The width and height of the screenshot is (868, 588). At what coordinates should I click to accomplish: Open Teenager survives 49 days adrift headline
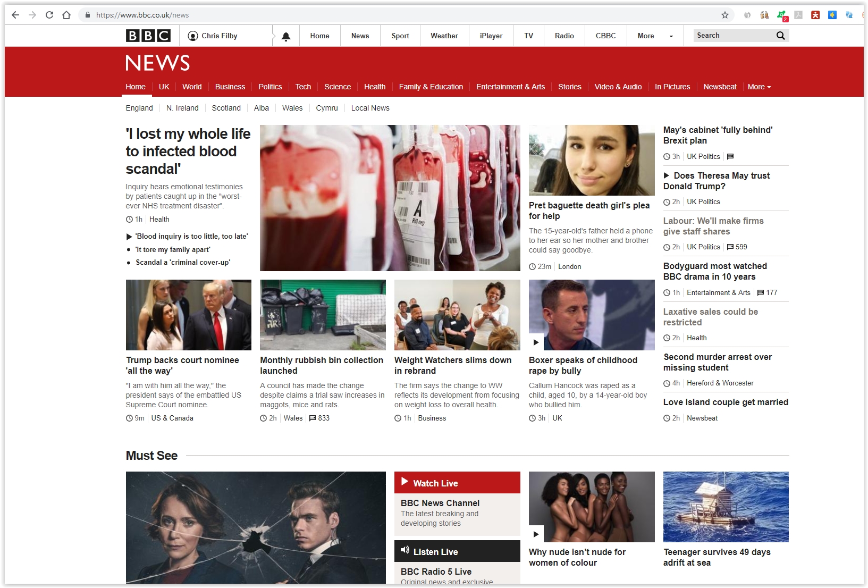coord(717,557)
